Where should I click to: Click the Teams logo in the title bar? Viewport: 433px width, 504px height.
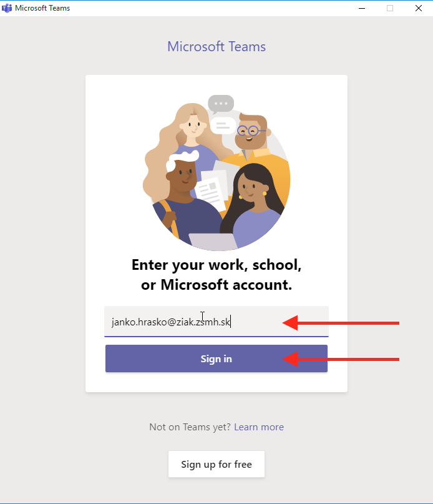[7, 8]
